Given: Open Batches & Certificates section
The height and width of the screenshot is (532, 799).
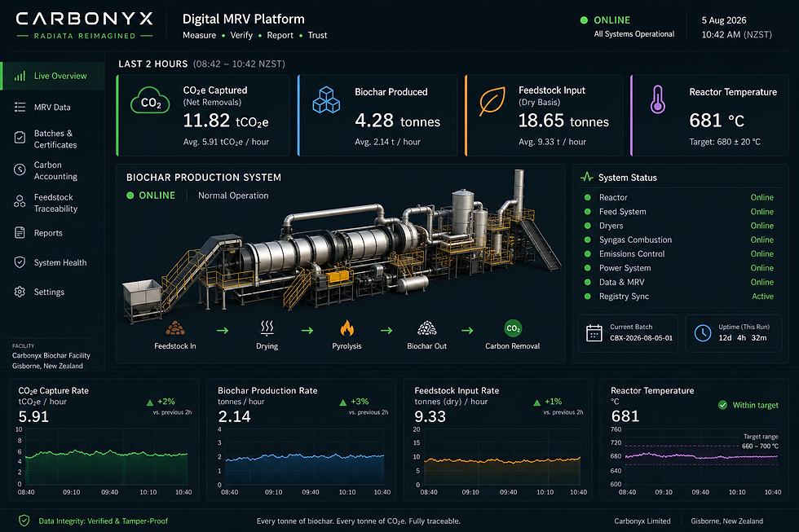Looking at the screenshot, I should tap(53, 138).
